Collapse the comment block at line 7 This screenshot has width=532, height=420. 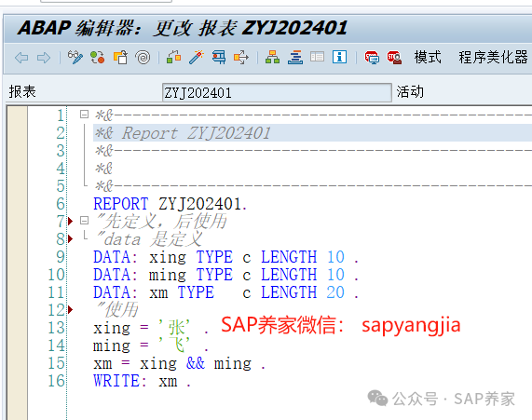click(84, 221)
